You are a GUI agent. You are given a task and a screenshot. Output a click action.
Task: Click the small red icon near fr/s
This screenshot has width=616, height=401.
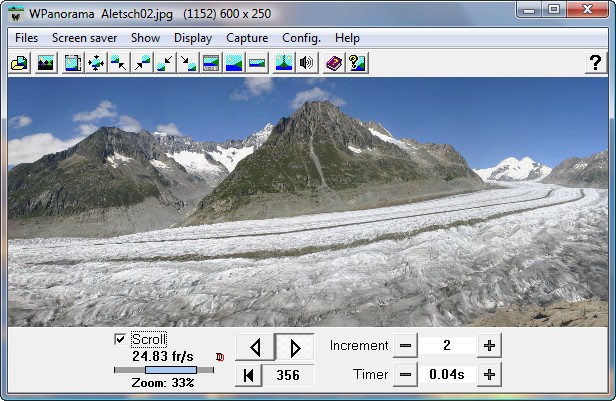click(220, 357)
